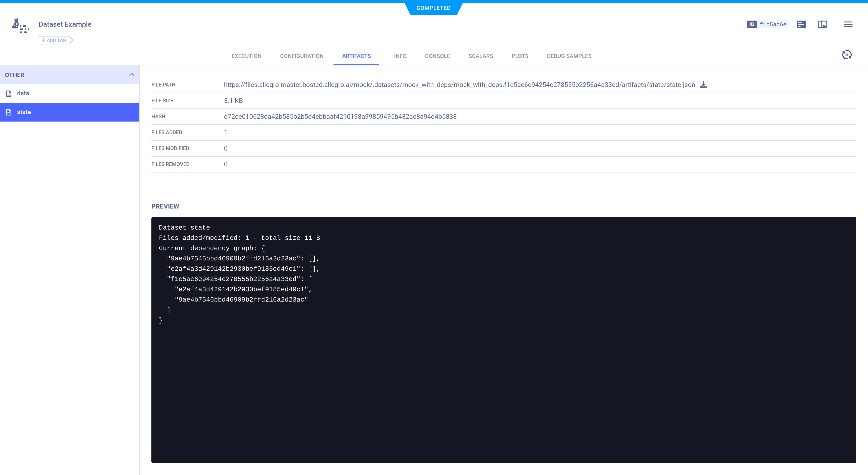
Task: Collapse the OTHER artifacts section
Action: pyautogui.click(x=132, y=74)
